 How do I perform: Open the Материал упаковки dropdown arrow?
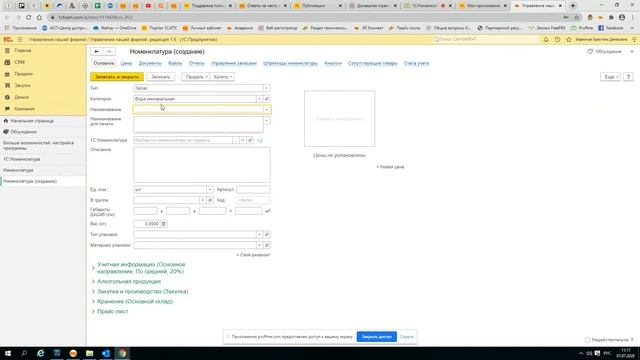coord(259,245)
